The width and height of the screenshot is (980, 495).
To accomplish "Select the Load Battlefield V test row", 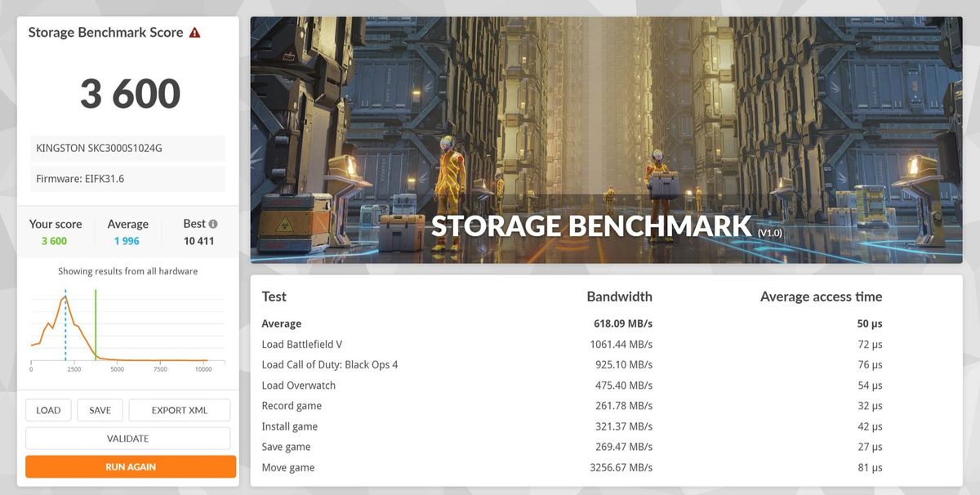I will [x=606, y=345].
